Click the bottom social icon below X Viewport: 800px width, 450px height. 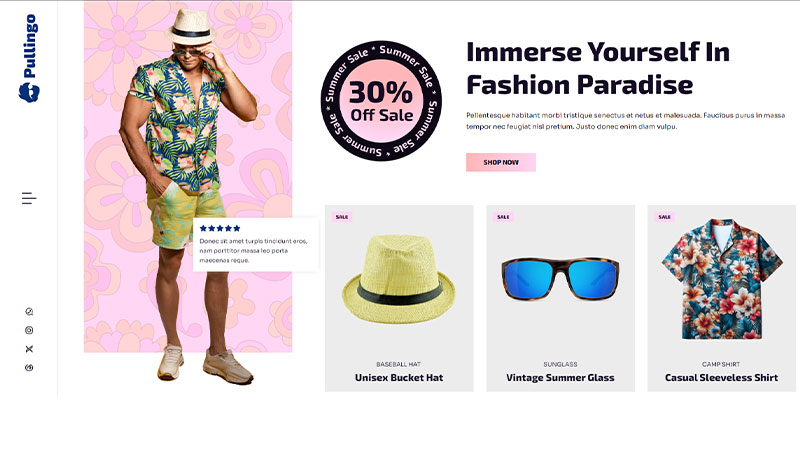[x=29, y=368]
